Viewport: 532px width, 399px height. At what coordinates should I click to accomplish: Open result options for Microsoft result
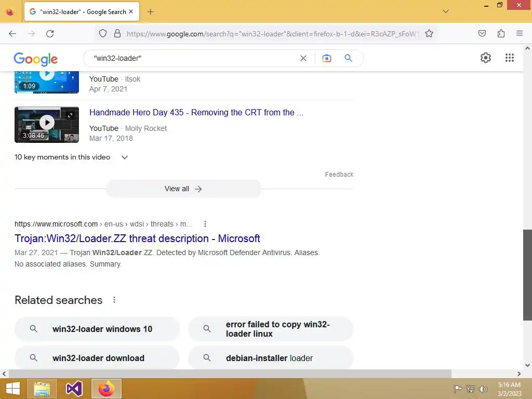tap(205, 224)
